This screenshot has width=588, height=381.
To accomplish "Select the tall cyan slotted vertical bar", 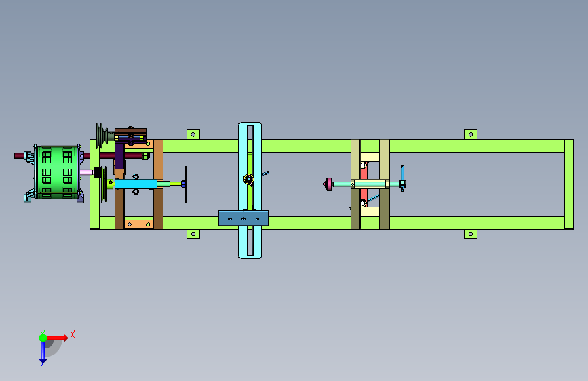I will click(x=250, y=190).
